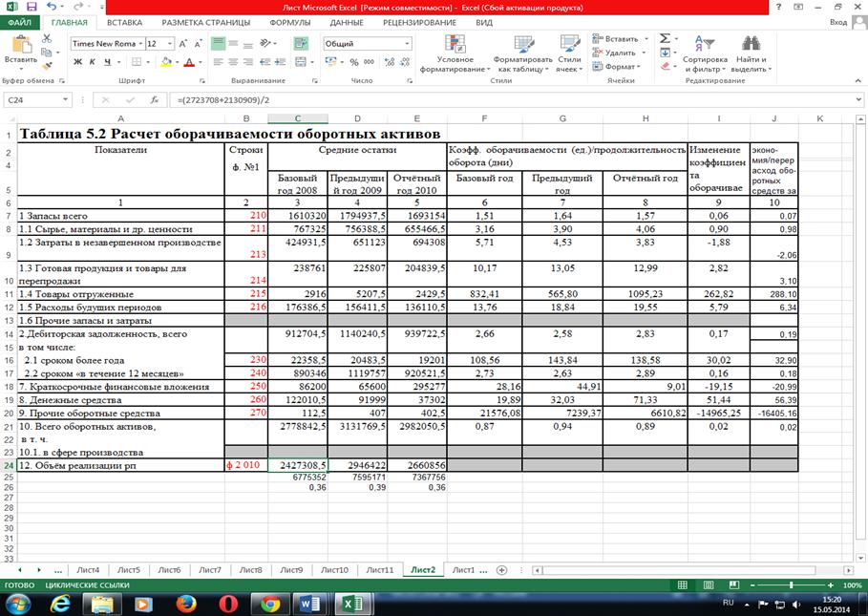Screen dimensions: 868x616
Task: Click the AutoSum sigma icon
Action: 665,38
